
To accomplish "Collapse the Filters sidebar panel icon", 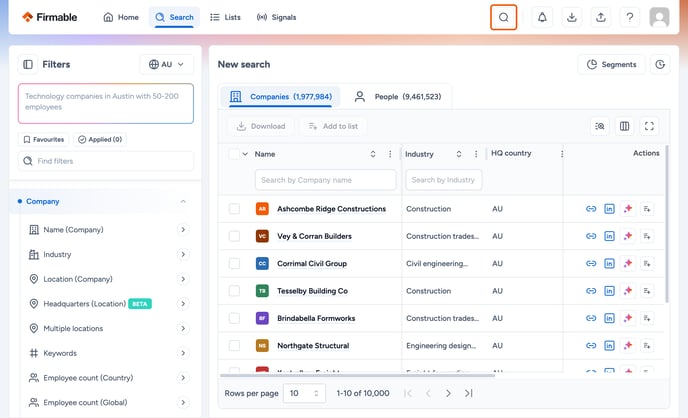I will [28, 64].
